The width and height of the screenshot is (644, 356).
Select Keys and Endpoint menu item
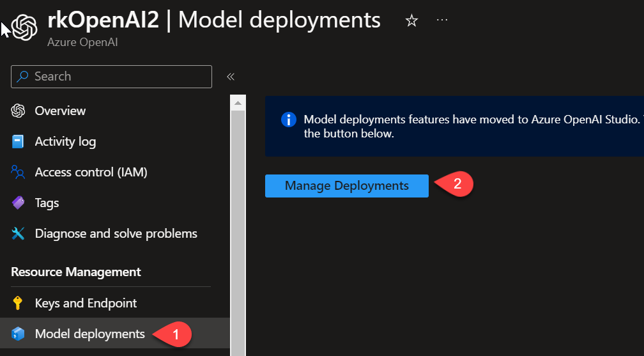(x=86, y=303)
